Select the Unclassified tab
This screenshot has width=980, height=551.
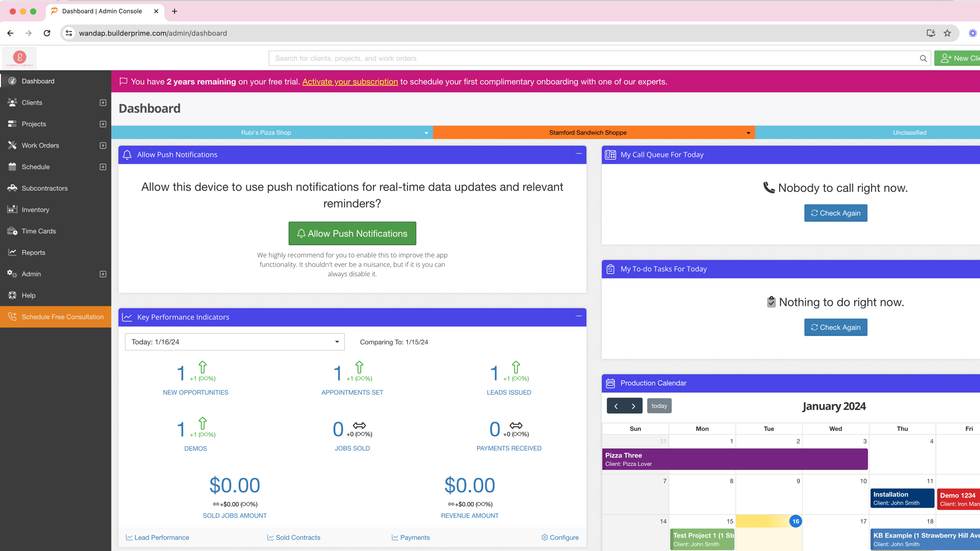(x=909, y=133)
